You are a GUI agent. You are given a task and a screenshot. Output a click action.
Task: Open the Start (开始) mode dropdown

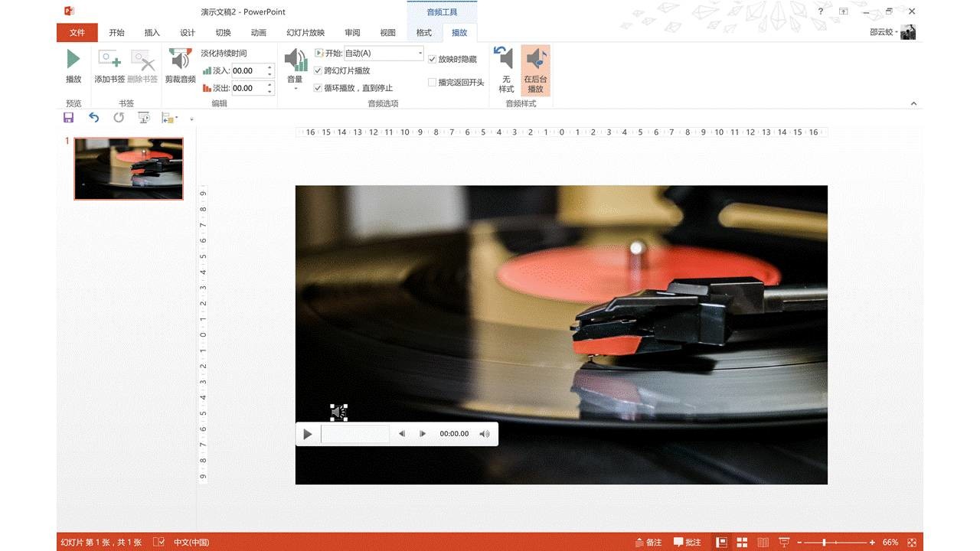click(x=420, y=54)
